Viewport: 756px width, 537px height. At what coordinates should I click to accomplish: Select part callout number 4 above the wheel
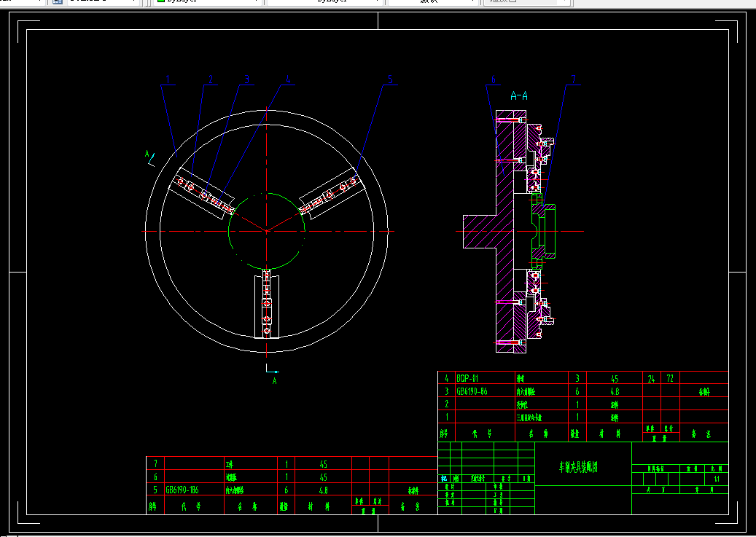288,79
